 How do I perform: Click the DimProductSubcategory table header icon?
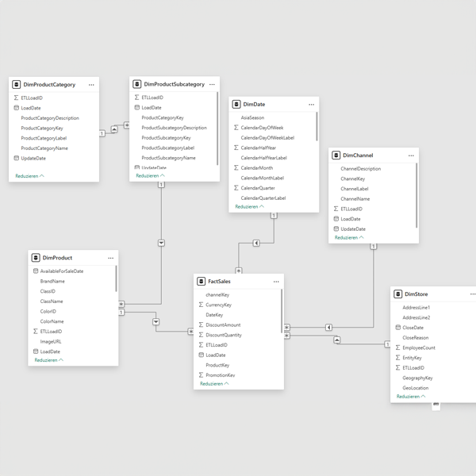137,84
